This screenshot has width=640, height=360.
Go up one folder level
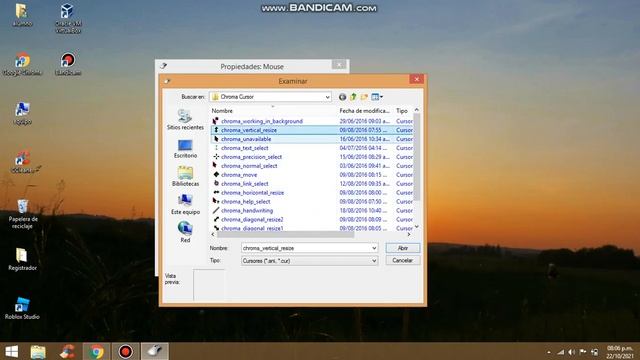[x=353, y=97]
